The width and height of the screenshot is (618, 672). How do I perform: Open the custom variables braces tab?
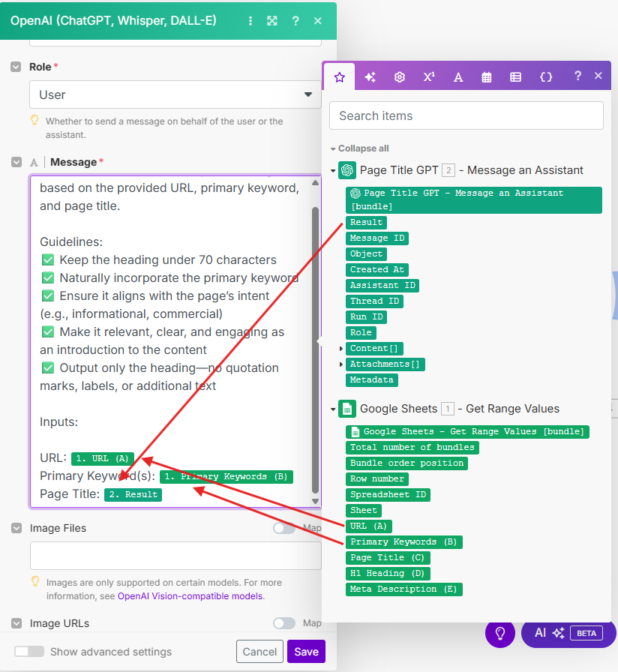546,77
